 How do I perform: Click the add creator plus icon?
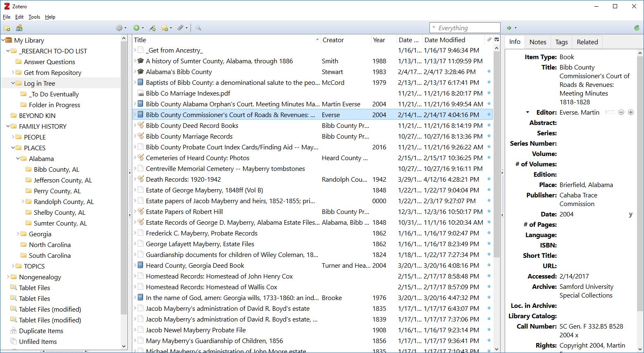[x=631, y=112]
